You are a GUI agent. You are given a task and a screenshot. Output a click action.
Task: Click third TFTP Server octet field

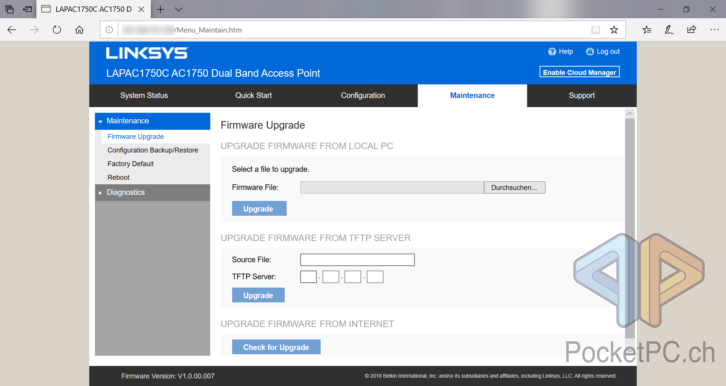[x=353, y=277]
